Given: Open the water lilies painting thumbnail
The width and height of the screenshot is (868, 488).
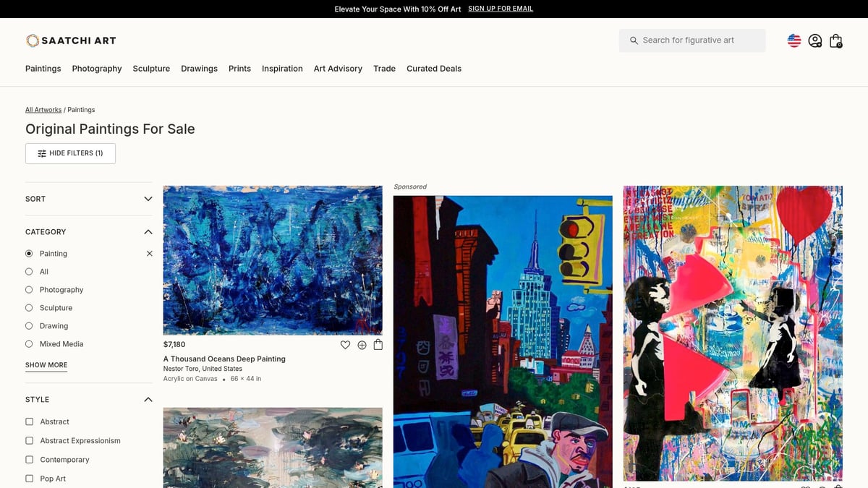Looking at the screenshot, I should coord(273,448).
